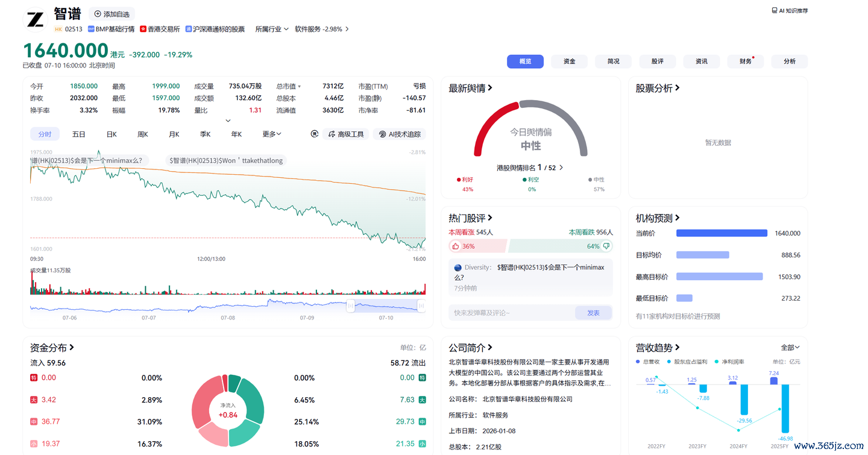
Task: Switch to the 简况 tab
Action: click(613, 61)
